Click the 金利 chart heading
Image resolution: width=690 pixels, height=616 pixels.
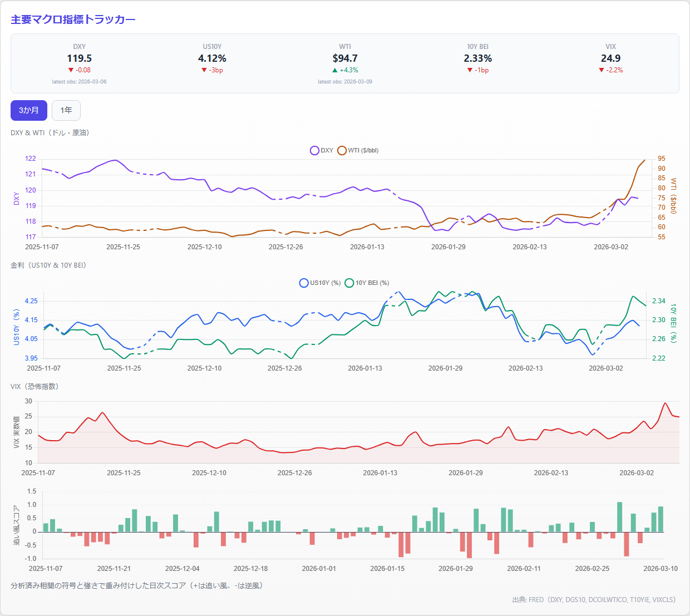pyautogui.click(x=48, y=265)
